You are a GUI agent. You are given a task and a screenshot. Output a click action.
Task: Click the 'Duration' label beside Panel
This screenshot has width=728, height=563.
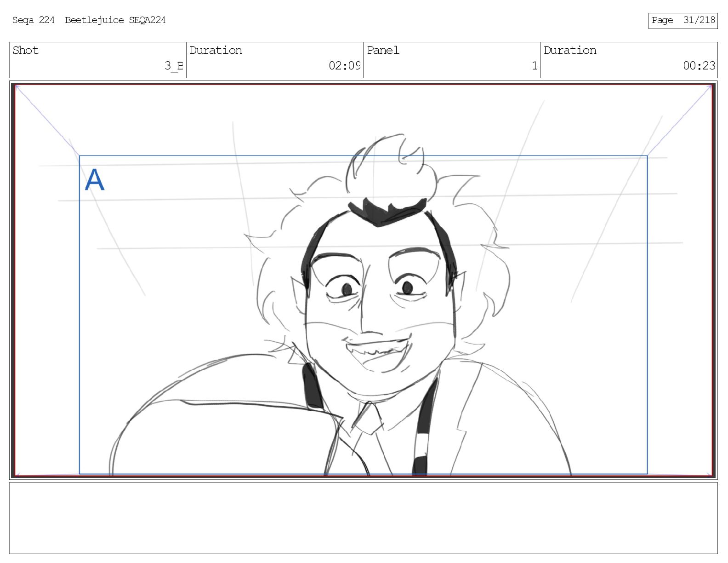[x=570, y=50]
